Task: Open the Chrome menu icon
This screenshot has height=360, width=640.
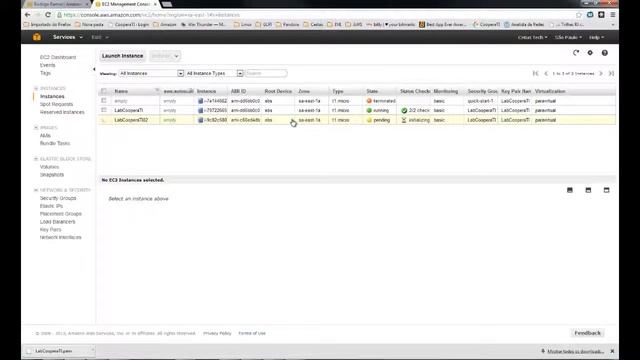Action: click(613, 15)
